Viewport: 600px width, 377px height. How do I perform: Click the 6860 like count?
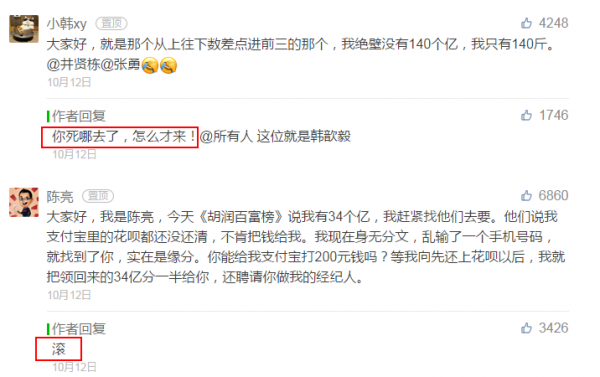tap(553, 196)
